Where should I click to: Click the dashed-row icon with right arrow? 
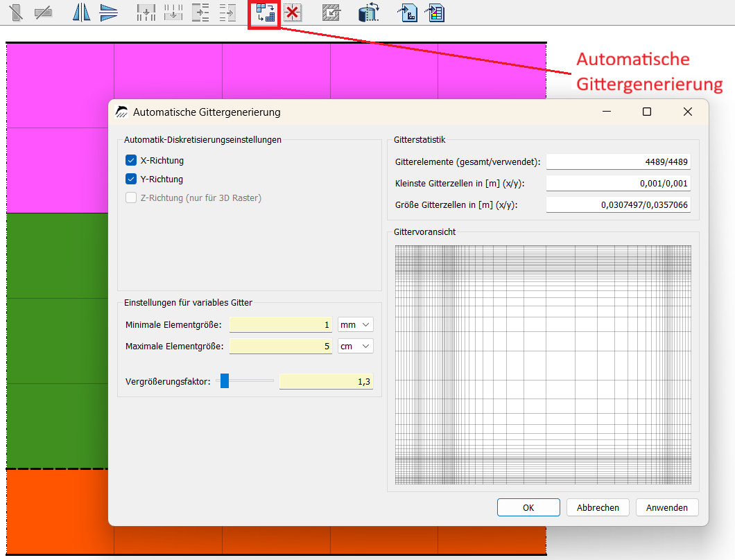click(x=228, y=12)
